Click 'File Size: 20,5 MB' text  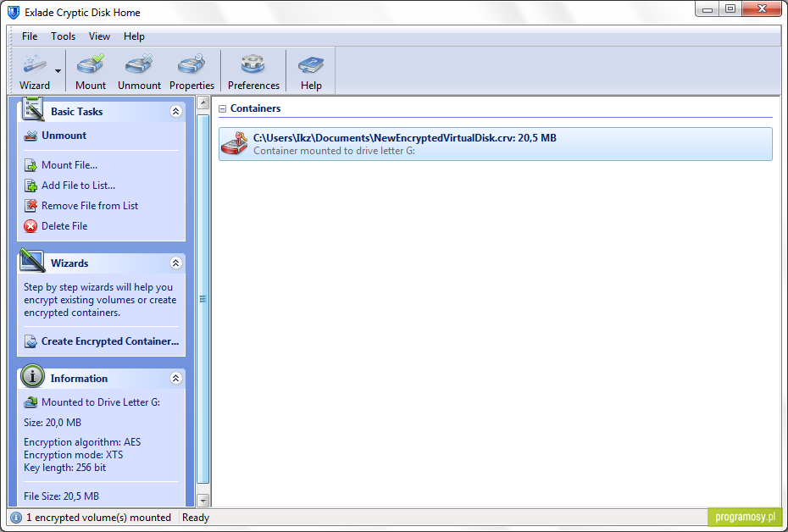point(61,496)
